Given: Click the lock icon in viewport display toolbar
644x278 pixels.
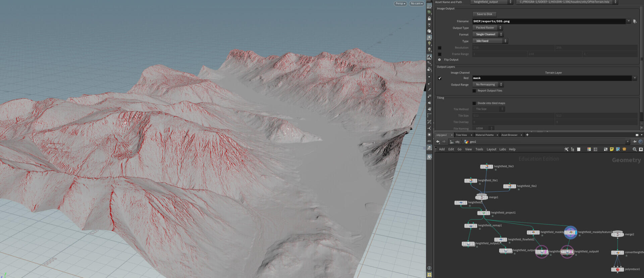Looking at the screenshot, I should click(429, 18).
